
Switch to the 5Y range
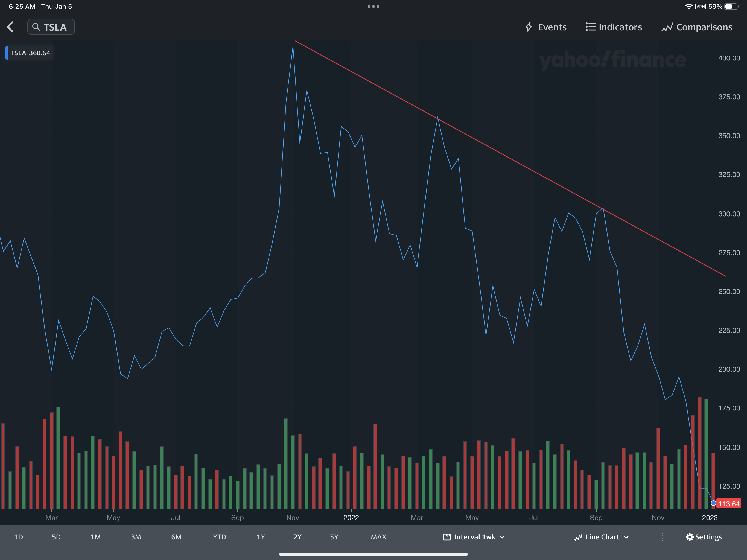pyautogui.click(x=334, y=537)
